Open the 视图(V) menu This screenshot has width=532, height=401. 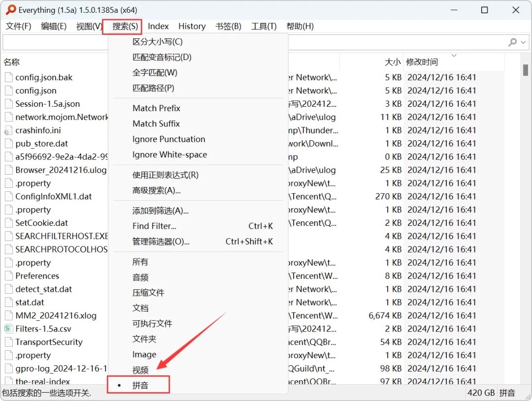tap(89, 26)
